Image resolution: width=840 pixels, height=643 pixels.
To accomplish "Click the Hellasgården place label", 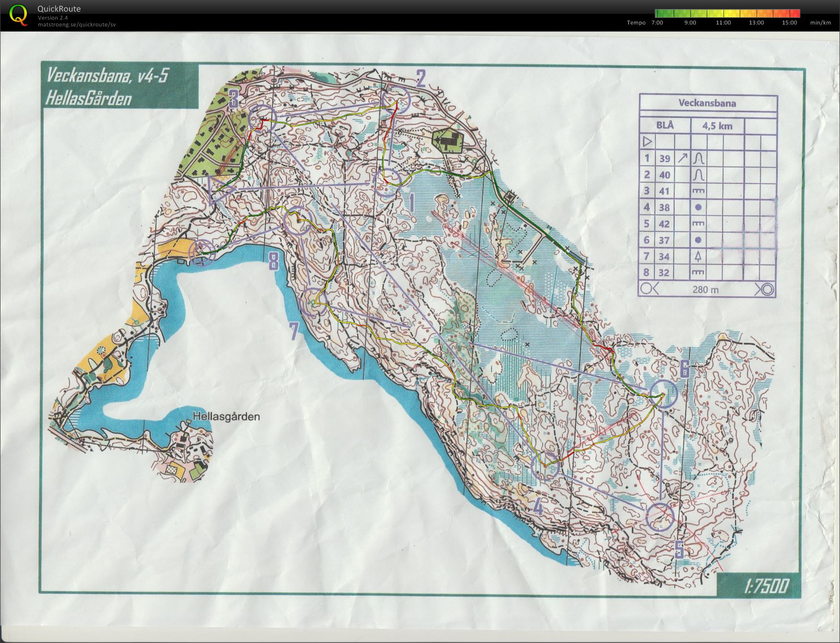I will [226, 416].
